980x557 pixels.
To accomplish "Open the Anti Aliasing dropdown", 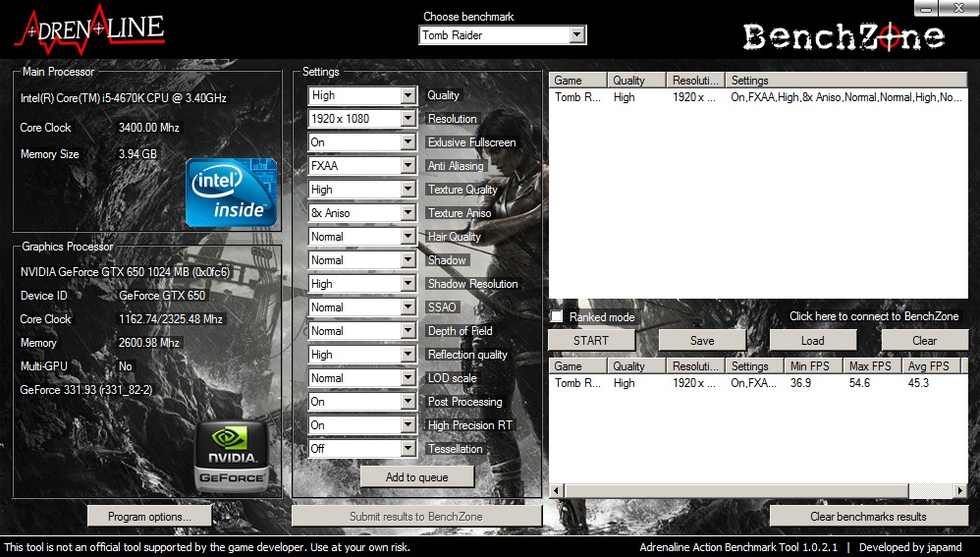I will coord(362,166).
